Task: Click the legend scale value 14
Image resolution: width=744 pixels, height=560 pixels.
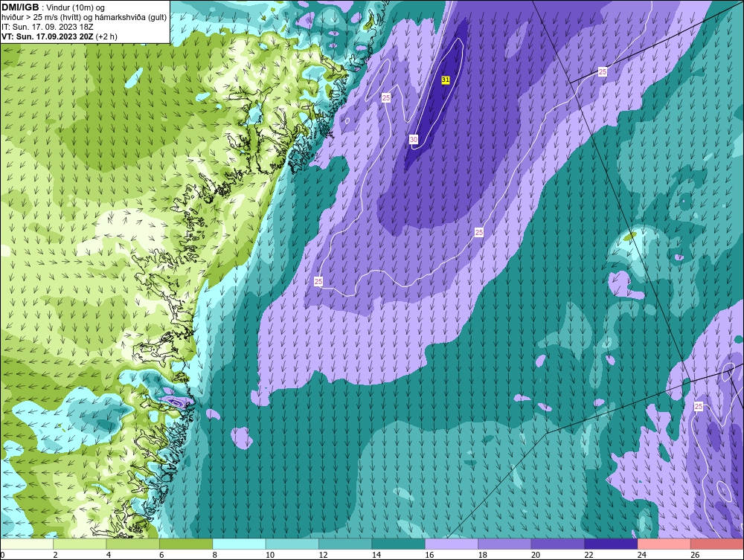Action: 376,555
